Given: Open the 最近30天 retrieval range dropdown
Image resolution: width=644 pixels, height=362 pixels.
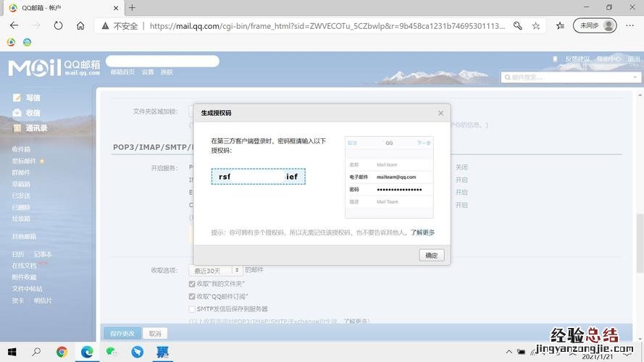Looking at the screenshot, I should tap(216, 271).
